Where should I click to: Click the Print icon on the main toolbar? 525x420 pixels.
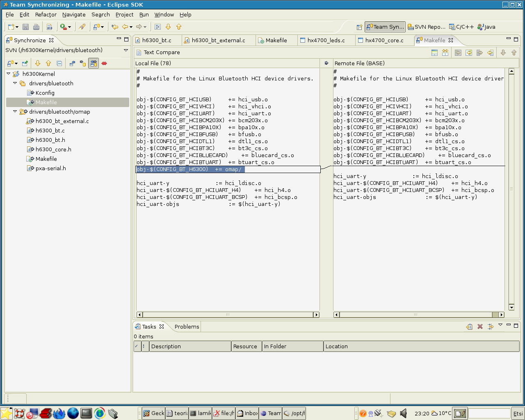tap(36, 26)
